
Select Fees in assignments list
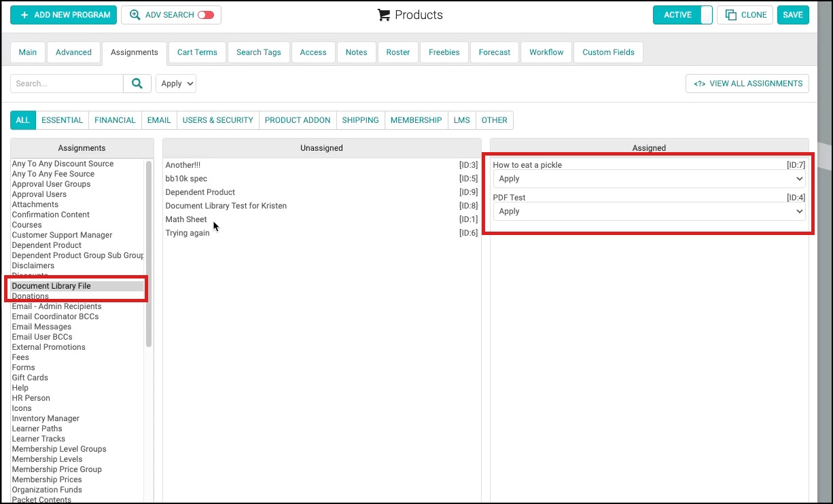[20, 357]
